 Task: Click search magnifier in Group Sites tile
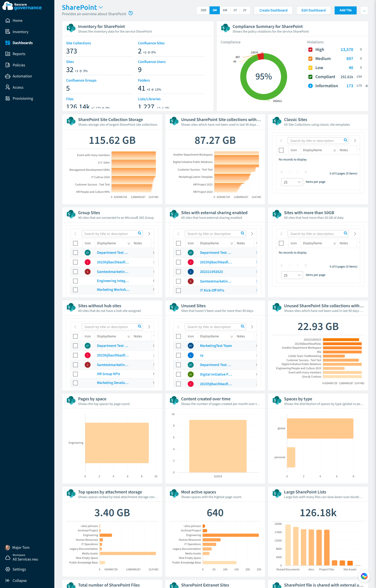tap(140, 233)
